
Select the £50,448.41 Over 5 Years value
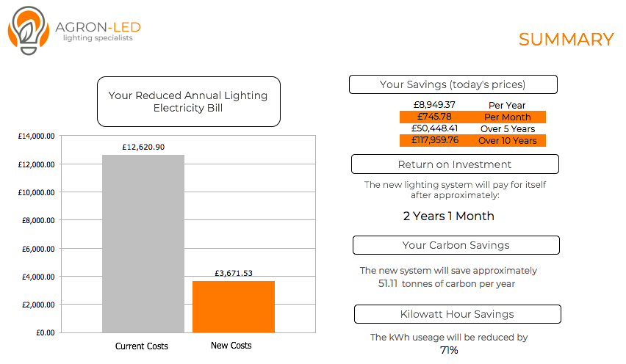pos(434,128)
